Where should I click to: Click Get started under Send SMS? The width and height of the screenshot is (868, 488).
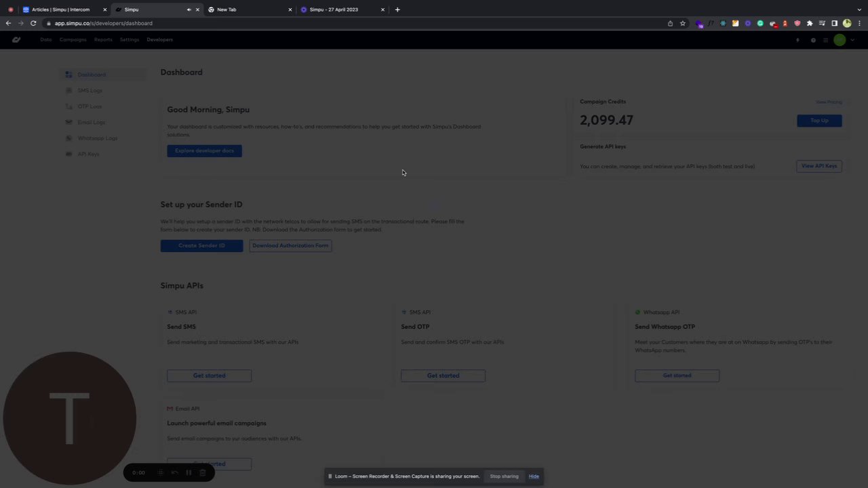pos(209,375)
